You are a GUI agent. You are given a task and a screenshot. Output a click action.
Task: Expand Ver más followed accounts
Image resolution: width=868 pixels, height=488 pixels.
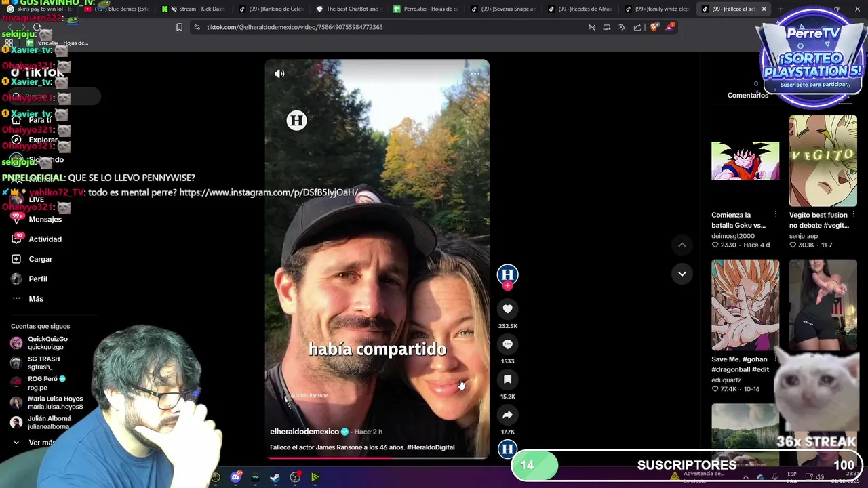[x=41, y=443]
